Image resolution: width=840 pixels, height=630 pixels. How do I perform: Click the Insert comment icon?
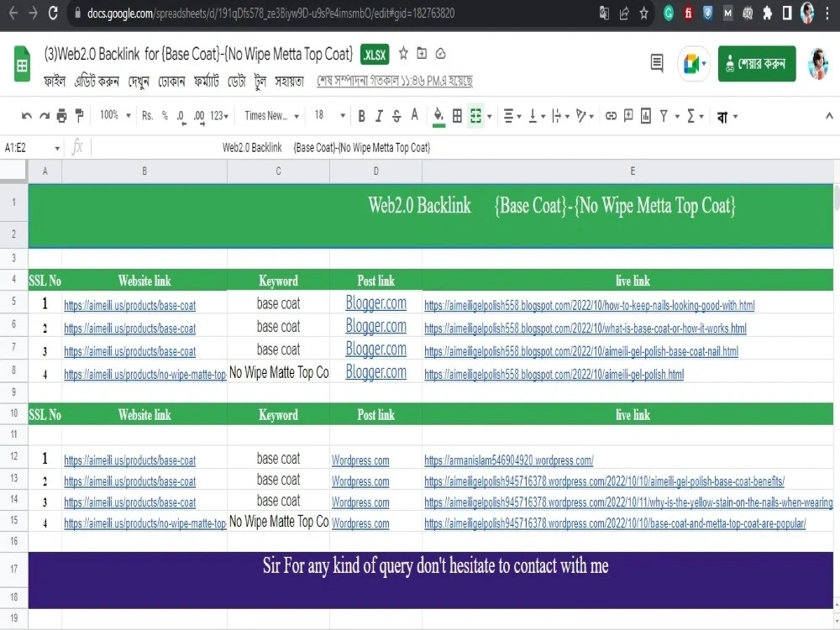coord(628,116)
